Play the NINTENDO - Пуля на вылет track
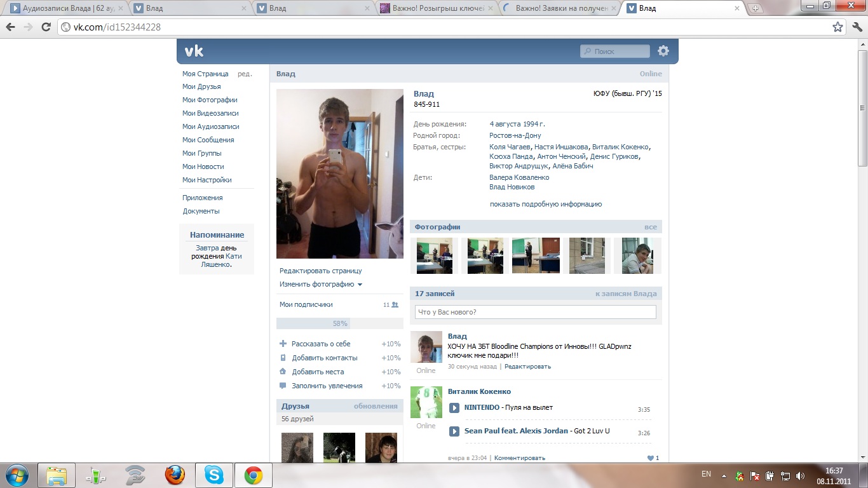Viewport: 868px width, 488px height. [x=454, y=408]
